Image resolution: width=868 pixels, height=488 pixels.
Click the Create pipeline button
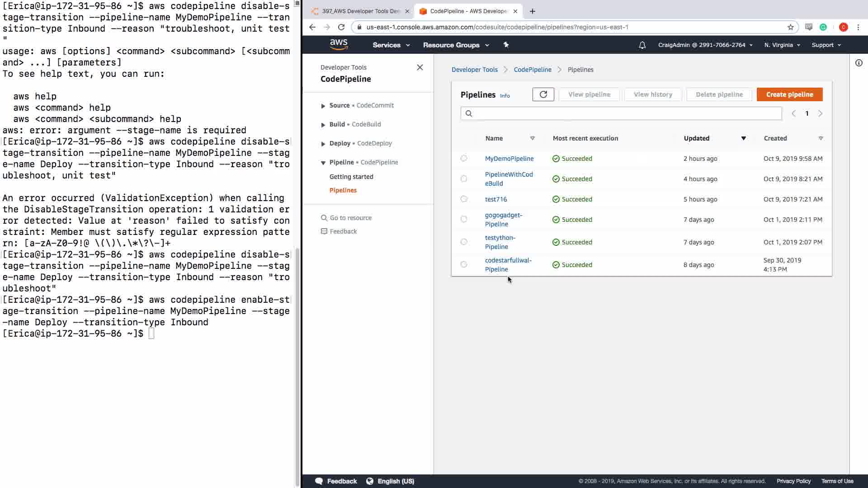pyautogui.click(x=789, y=94)
